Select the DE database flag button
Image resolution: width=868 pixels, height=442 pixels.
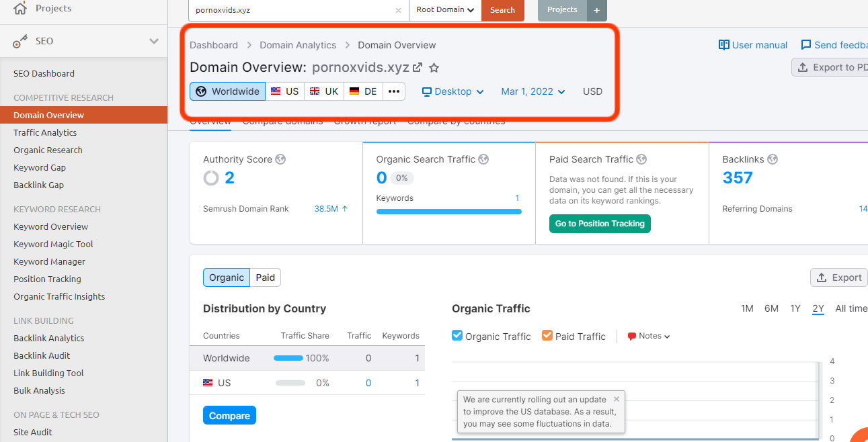[x=363, y=91]
